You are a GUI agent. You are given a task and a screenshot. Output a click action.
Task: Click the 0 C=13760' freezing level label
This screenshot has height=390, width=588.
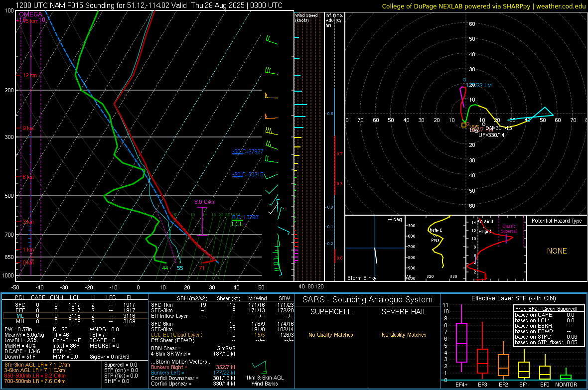click(x=246, y=217)
